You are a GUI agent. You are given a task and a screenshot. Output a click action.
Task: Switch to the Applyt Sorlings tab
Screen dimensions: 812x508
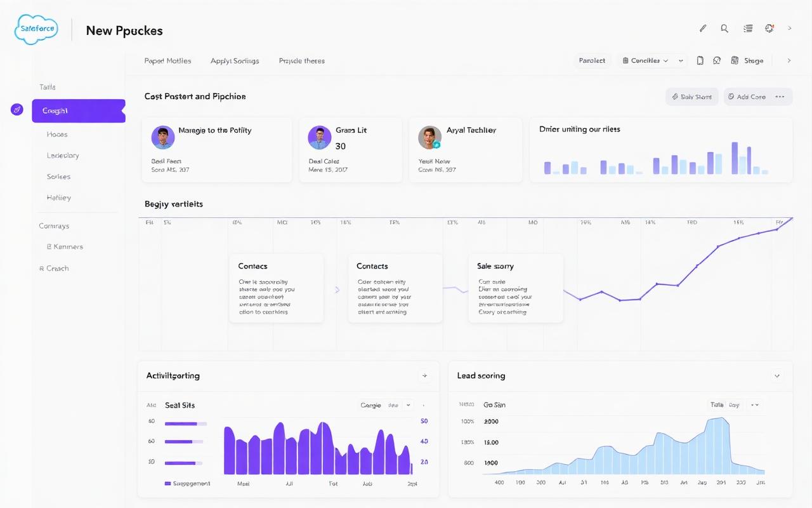coord(235,61)
